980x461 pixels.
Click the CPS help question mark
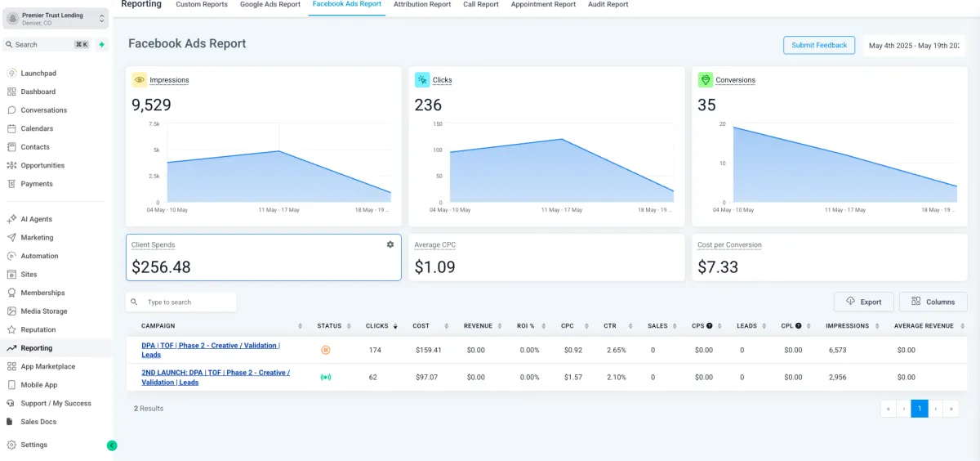click(x=709, y=325)
